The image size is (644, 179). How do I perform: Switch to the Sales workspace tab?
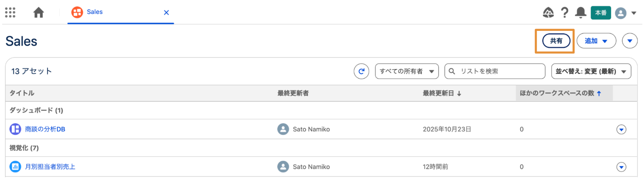[x=94, y=12]
